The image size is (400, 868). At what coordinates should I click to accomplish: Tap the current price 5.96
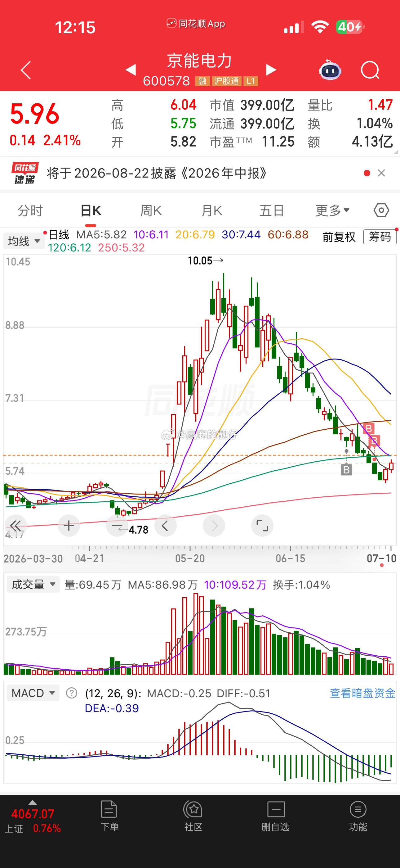pos(35,114)
